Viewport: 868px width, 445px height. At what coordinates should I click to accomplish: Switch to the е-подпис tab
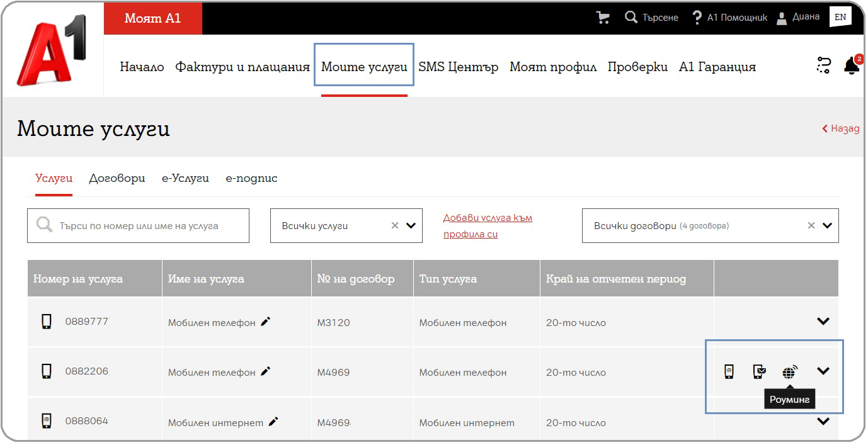click(x=251, y=178)
